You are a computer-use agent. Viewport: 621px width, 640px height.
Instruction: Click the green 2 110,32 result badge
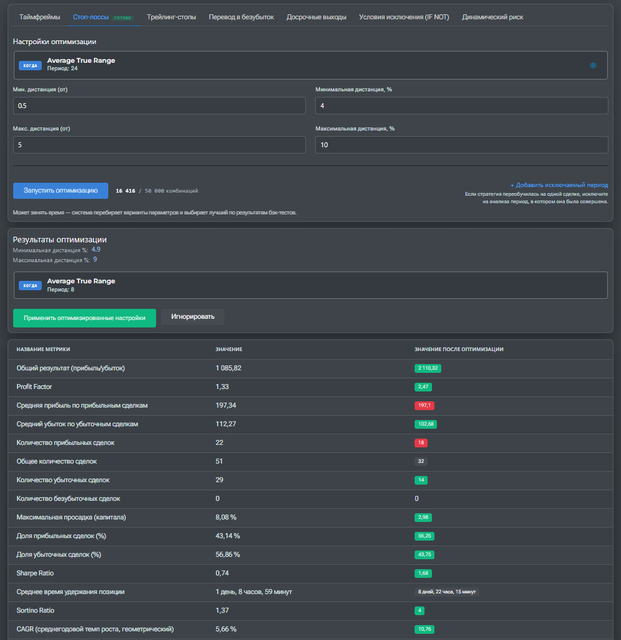coord(428,368)
